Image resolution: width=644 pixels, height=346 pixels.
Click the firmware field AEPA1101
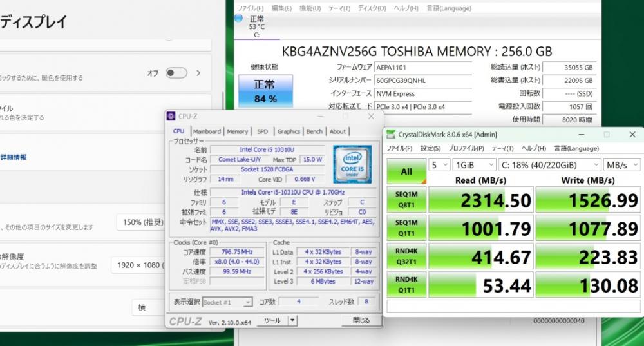click(422, 68)
